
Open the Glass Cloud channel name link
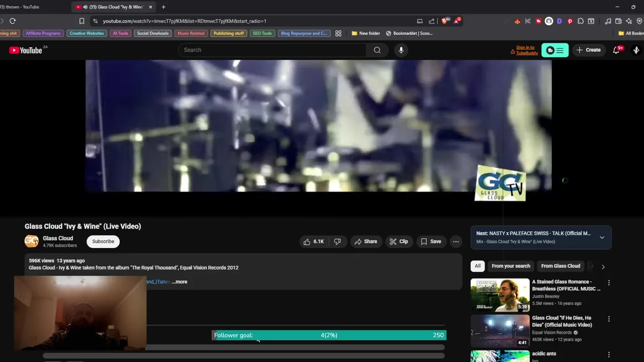pyautogui.click(x=58, y=238)
